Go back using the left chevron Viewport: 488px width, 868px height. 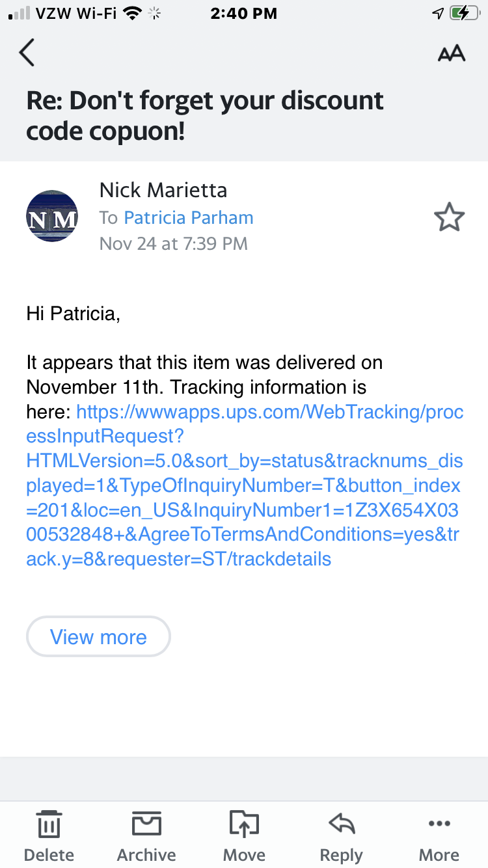[27, 53]
